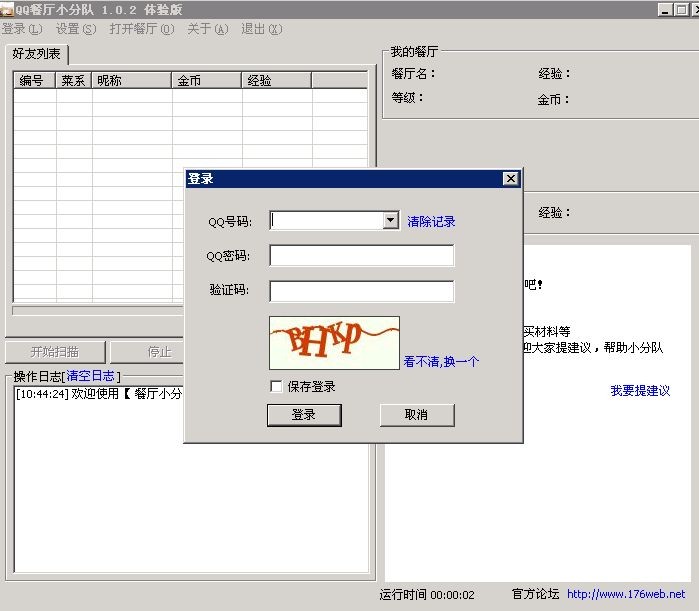699x611 pixels.
Task: Enable the 保存登录 checkbox
Action: (276, 386)
